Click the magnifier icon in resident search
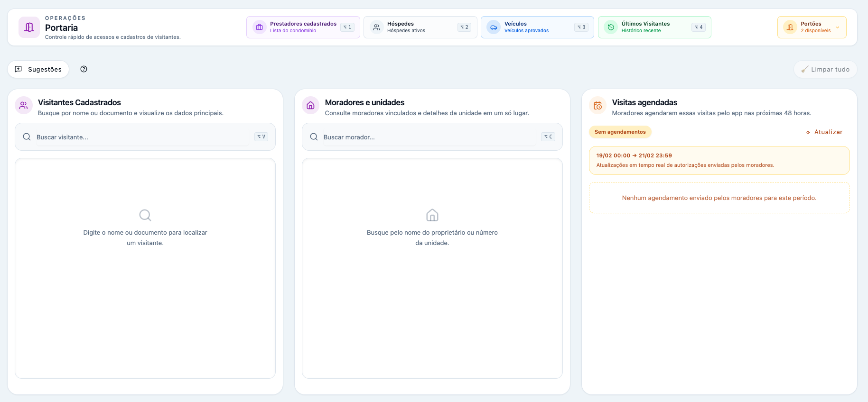This screenshot has width=868, height=402. [314, 137]
